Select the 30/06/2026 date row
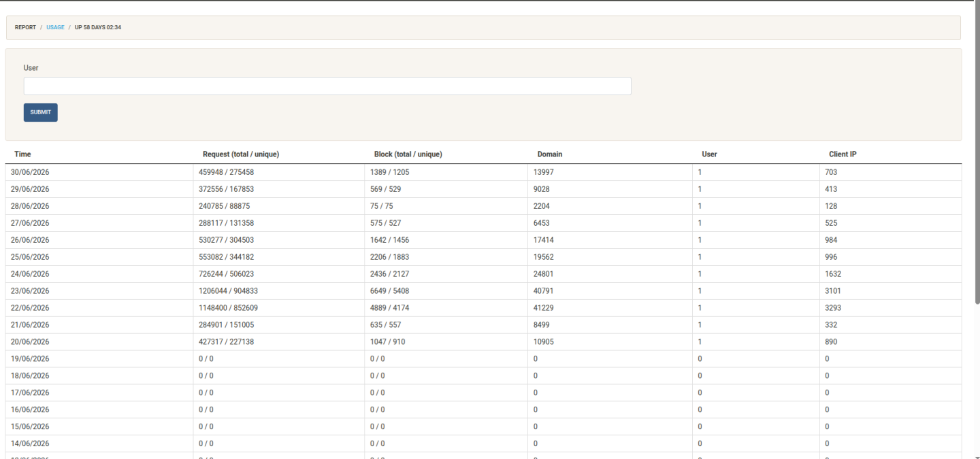This screenshot has width=980, height=459. [x=483, y=172]
